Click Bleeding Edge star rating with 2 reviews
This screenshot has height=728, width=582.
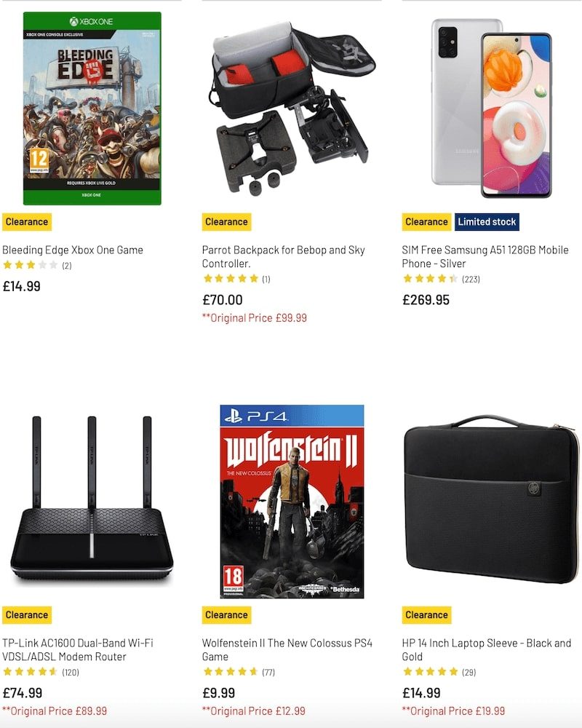coord(37,265)
